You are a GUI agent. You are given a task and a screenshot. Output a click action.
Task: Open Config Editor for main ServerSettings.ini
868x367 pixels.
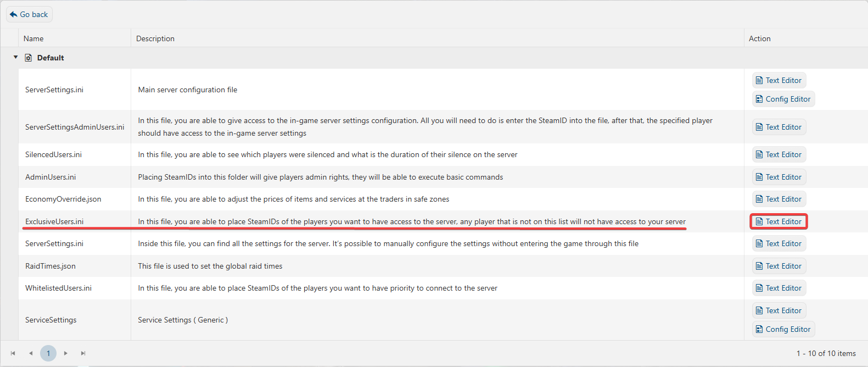click(783, 99)
